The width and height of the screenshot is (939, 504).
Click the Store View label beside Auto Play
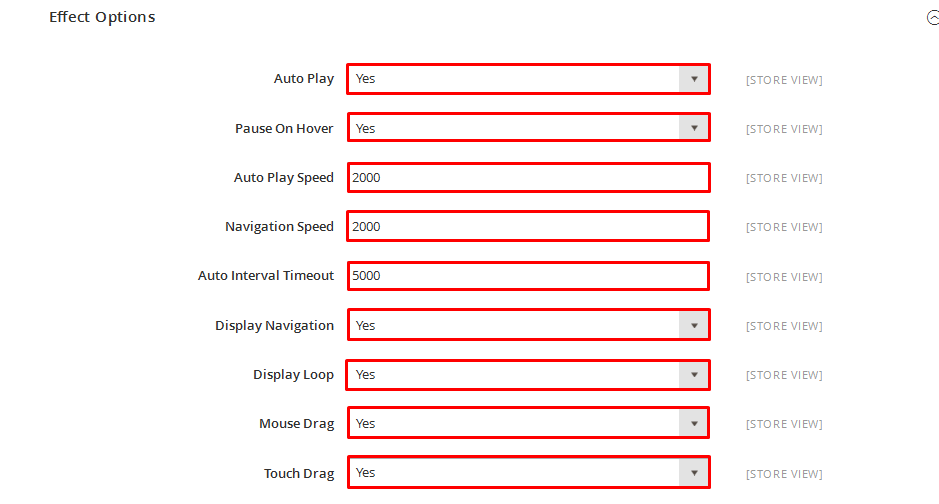pos(784,80)
